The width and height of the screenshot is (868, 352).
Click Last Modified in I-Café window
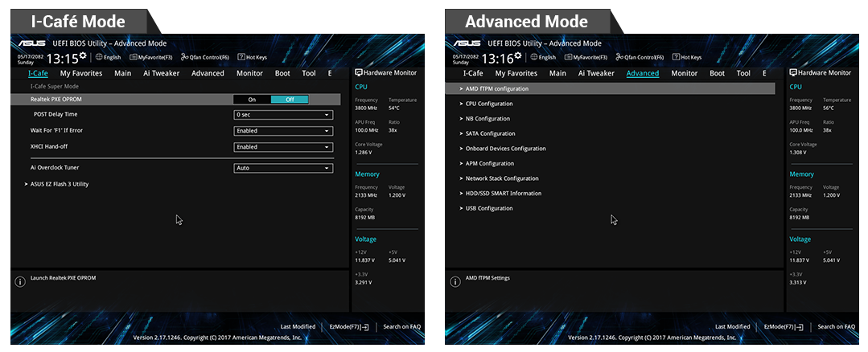click(x=298, y=326)
